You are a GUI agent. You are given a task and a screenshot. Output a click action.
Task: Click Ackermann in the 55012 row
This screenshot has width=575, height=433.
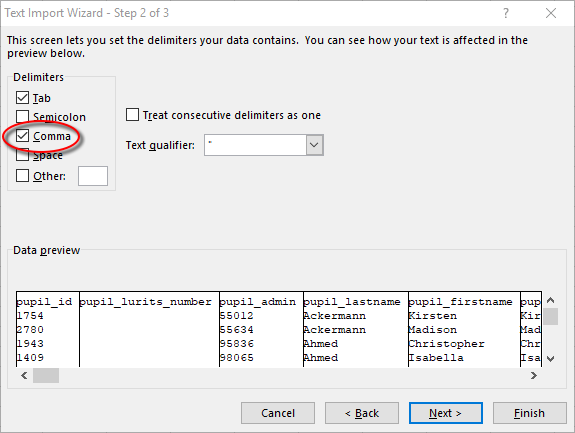pos(334,316)
